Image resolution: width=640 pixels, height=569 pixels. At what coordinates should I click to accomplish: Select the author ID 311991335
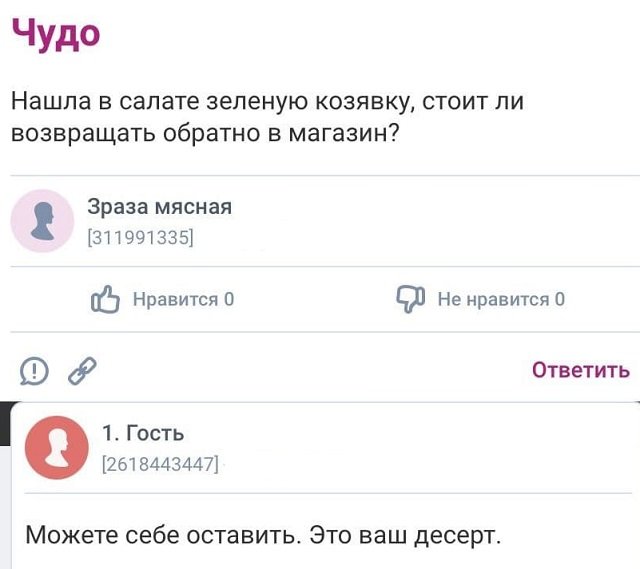[x=141, y=237]
